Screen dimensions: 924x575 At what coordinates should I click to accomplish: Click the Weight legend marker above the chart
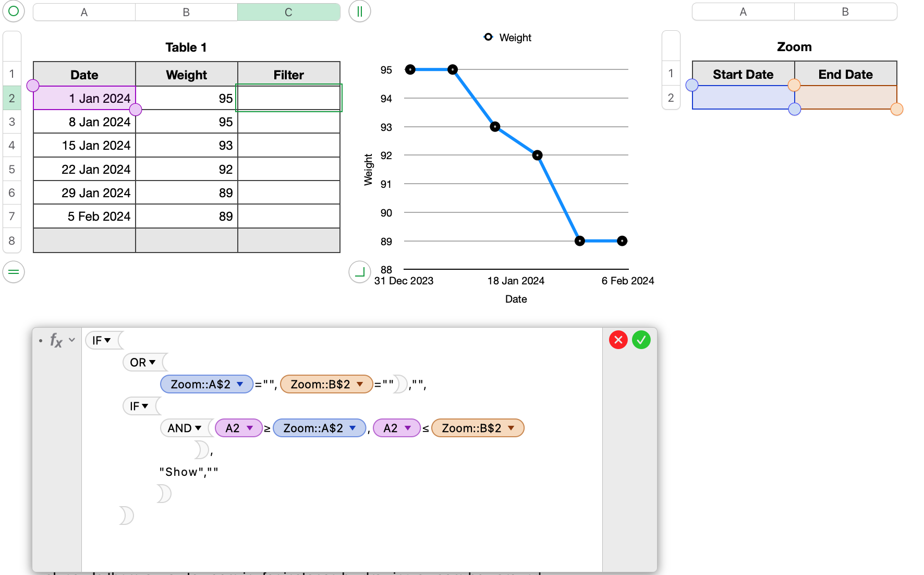click(488, 37)
